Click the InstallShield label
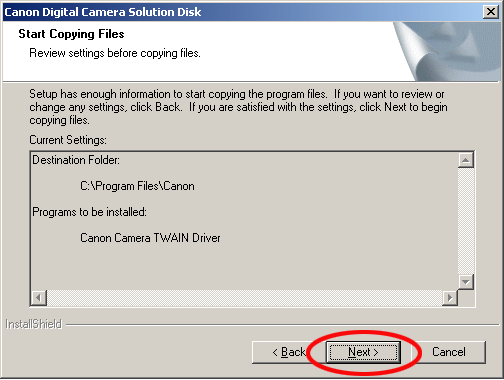The height and width of the screenshot is (380, 504). point(34,324)
